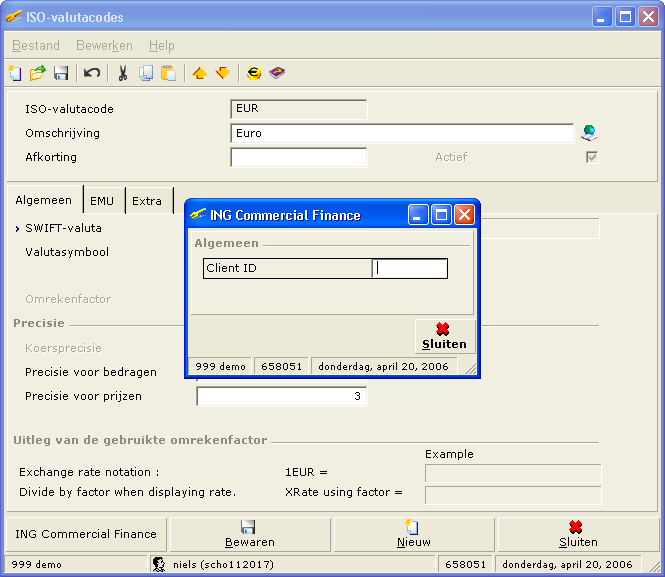Click Sluiten button in the ING dialog
This screenshot has width=665, height=577.
click(444, 337)
